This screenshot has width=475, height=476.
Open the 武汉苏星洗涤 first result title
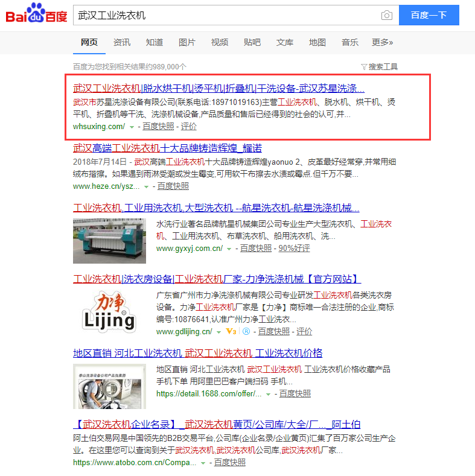coord(218,88)
